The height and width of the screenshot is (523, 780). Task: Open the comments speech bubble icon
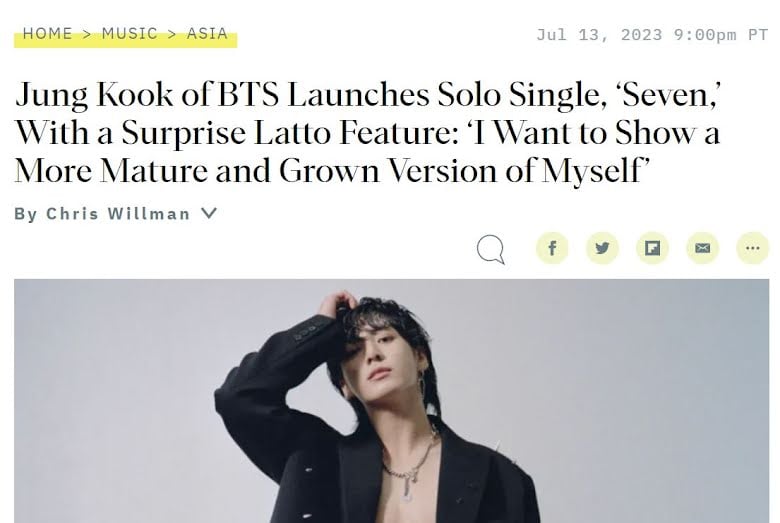coord(491,249)
